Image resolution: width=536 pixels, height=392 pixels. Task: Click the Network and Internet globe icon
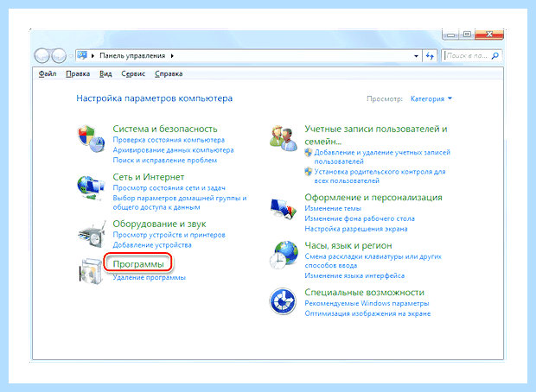click(x=91, y=188)
